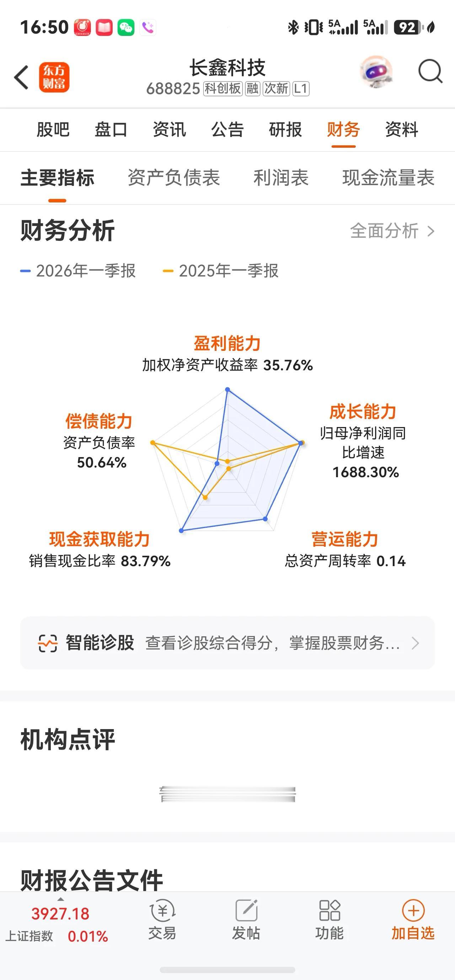Select the 盈利能力 radar point
Screen dimensions: 455x980
[227, 390]
